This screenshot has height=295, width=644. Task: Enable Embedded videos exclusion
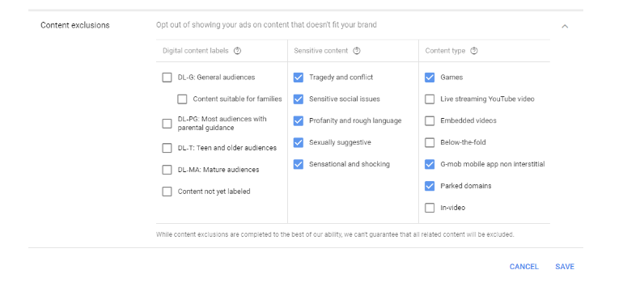pos(430,120)
